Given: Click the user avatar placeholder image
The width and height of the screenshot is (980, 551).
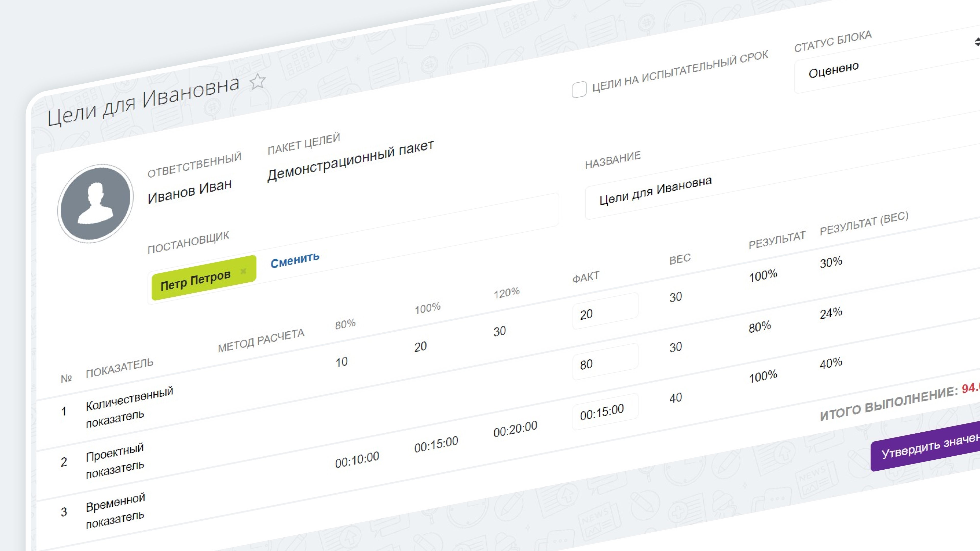Looking at the screenshot, I should tap(95, 204).
